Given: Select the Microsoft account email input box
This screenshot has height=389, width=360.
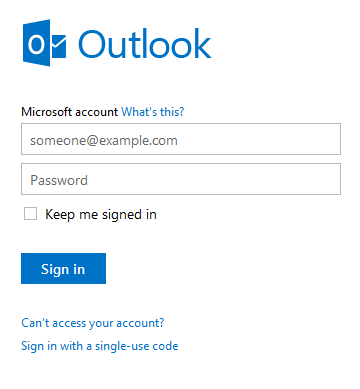Looking at the screenshot, I should coord(181,139).
